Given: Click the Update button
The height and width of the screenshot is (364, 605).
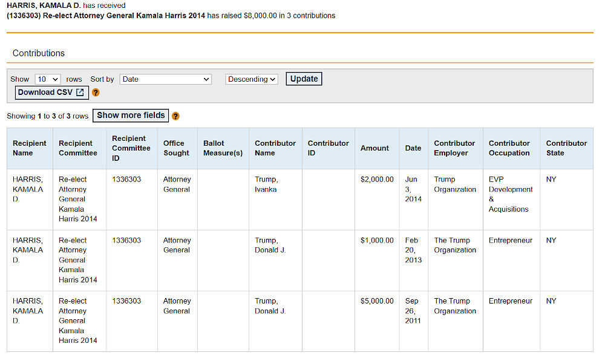Looking at the screenshot, I should (x=304, y=79).
